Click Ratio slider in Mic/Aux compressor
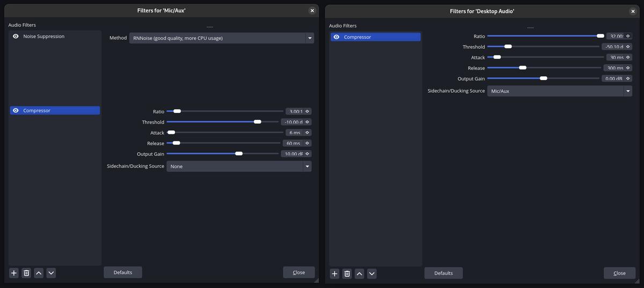644x288 pixels. [225, 111]
